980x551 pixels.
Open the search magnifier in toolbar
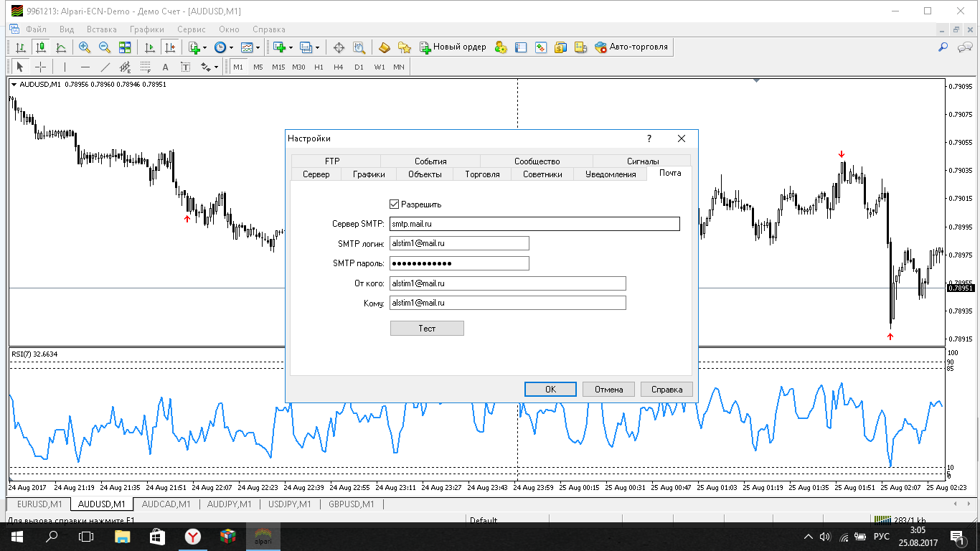click(943, 47)
